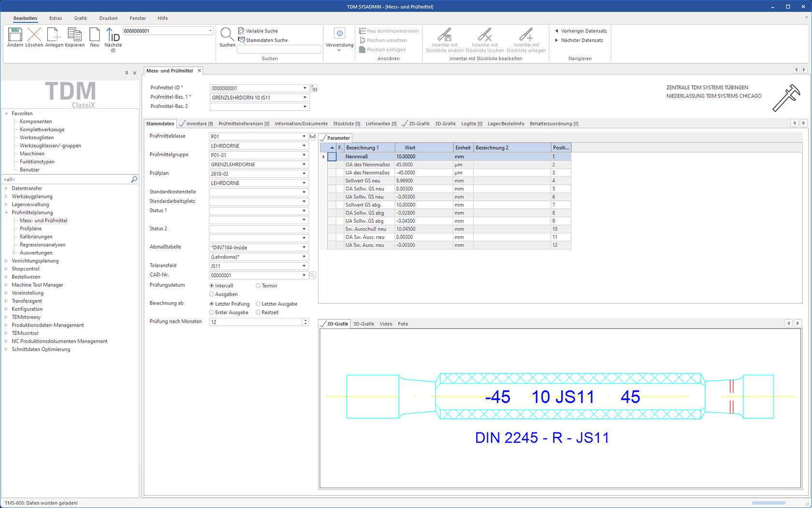
Task: Select the Termin radio button
Action: (x=258, y=285)
